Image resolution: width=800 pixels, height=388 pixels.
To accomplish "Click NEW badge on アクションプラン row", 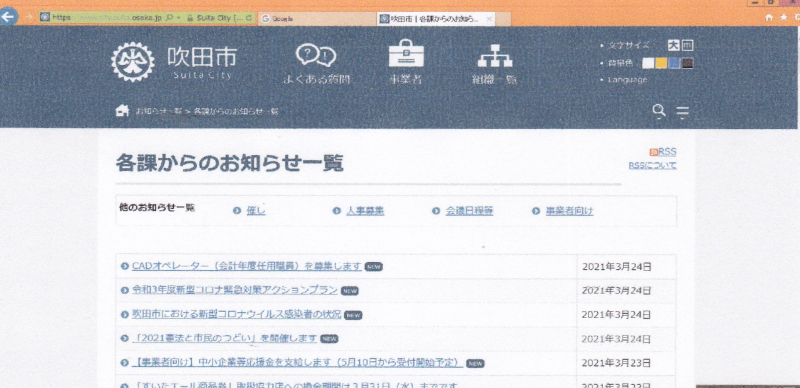I will pos(349,290).
